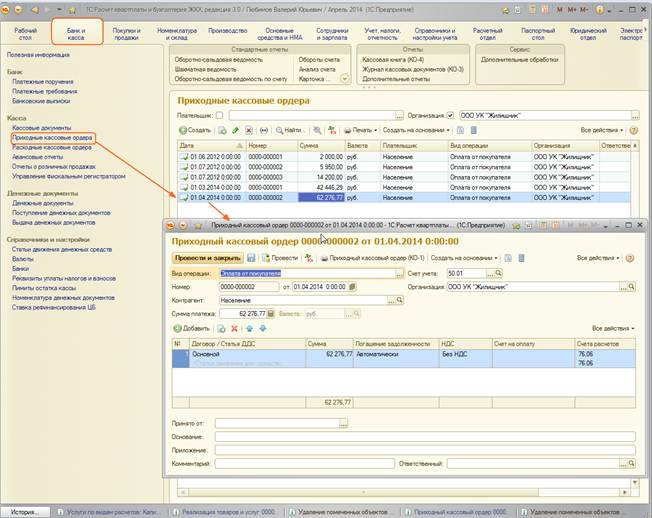
Task: Click the save floppy disk icon in the order window
Action: pyautogui.click(x=251, y=258)
